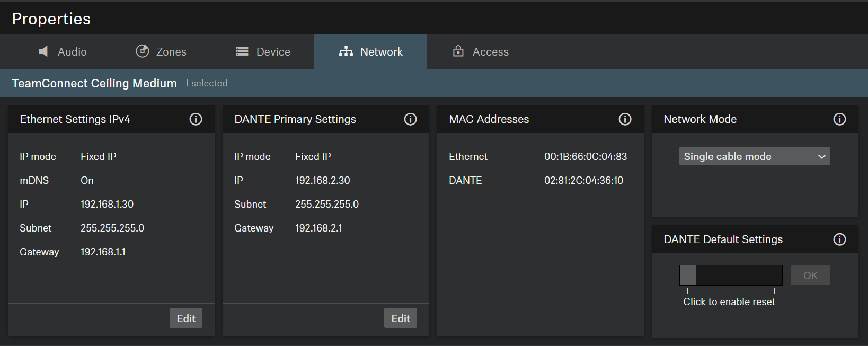Show info for DANTE Primary Settings
Screen dimensions: 868x346
point(411,119)
